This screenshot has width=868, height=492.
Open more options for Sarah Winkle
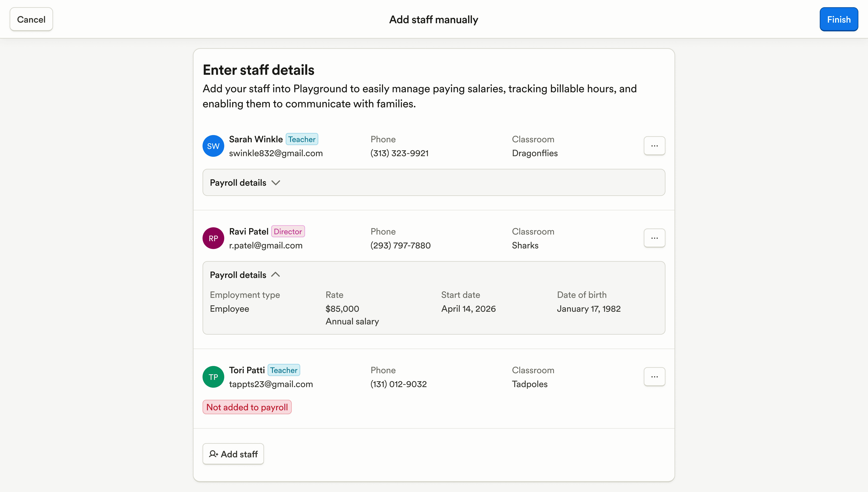[654, 146]
